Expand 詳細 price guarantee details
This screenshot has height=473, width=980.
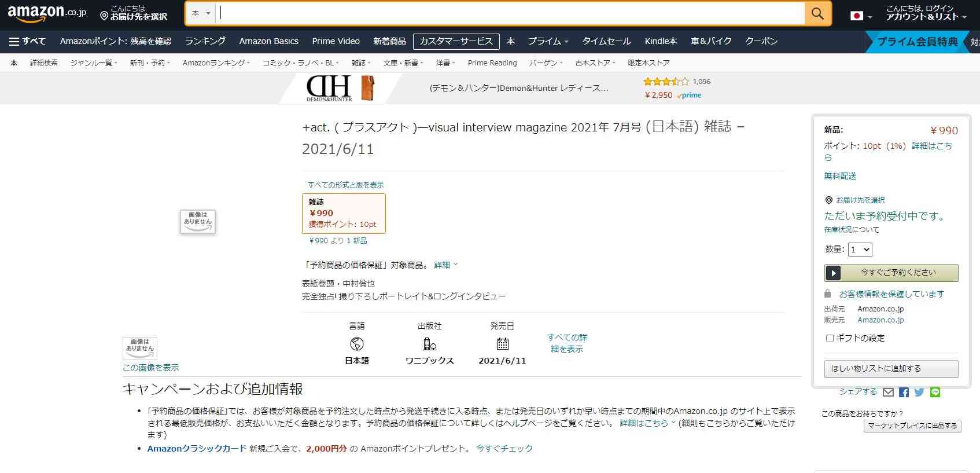coord(445,265)
